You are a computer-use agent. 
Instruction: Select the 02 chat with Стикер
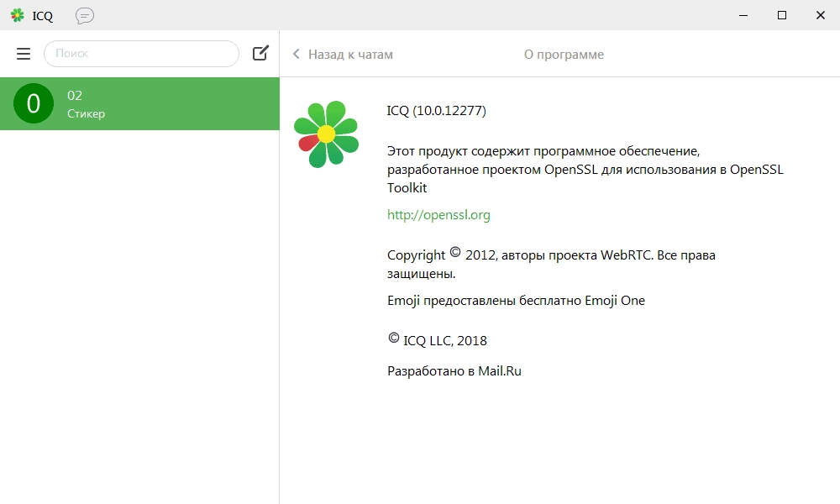pyautogui.click(x=139, y=103)
